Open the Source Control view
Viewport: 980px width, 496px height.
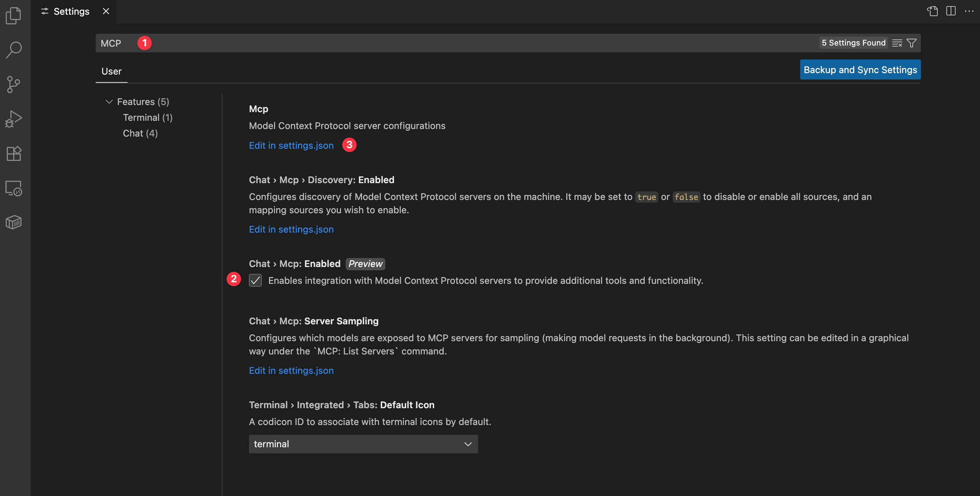point(14,85)
